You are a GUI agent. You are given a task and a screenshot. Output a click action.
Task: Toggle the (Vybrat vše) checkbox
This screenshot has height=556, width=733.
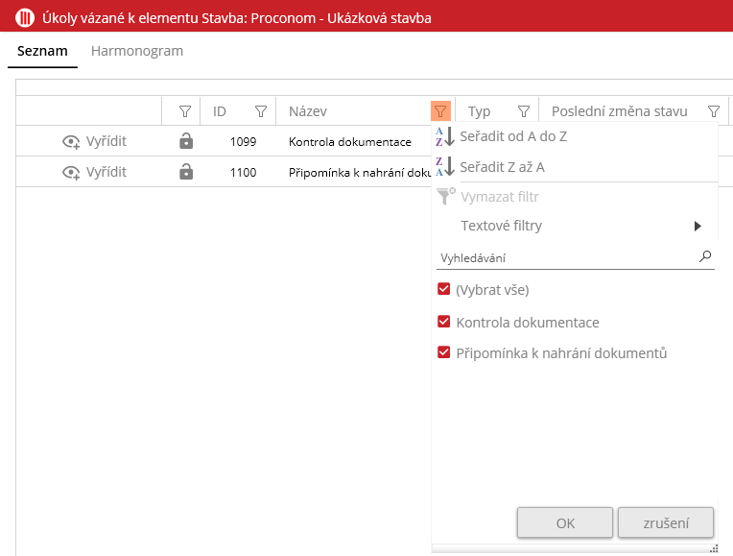tap(444, 290)
